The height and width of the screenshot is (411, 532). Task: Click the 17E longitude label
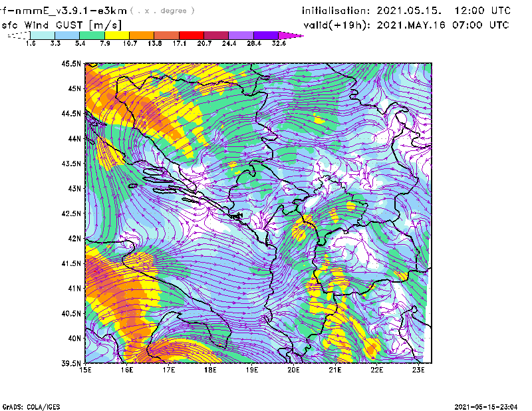click(169, 370)
